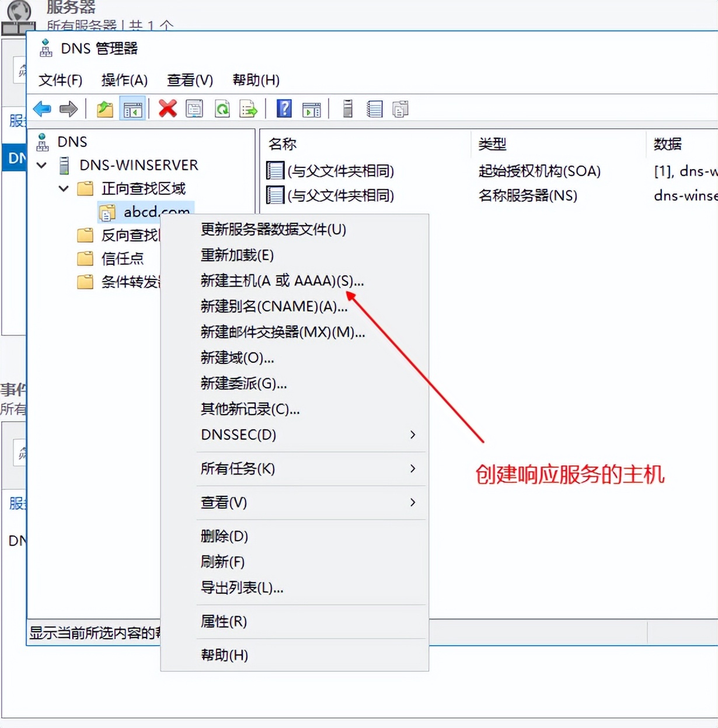Click the Forward navigation arrow
This screenshot has height=728, width=718.
(68, 108)
